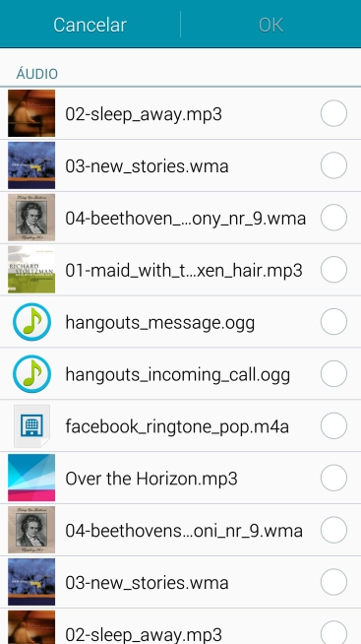Choose the 04-beethovens...oni_nr_9.wma file name
Screen dimensions: 361x644
[184, 531]
